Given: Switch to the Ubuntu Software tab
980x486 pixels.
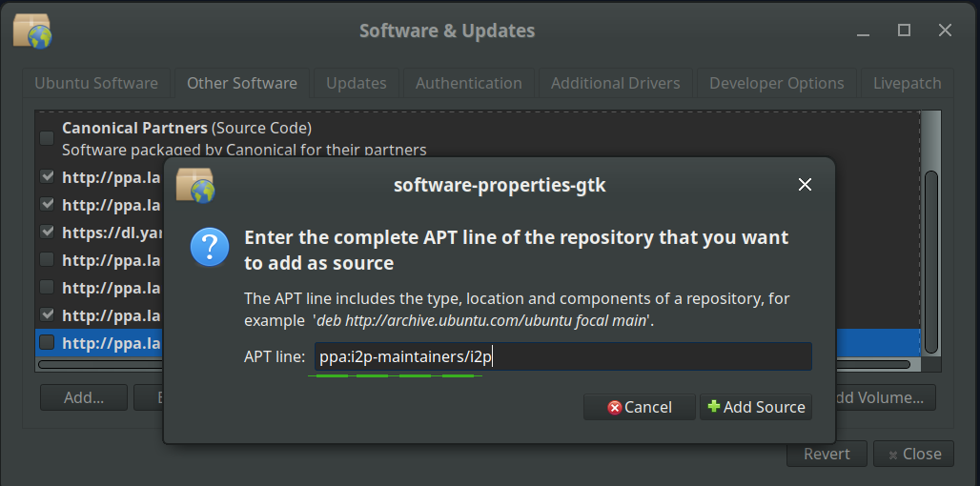Looking at the screenshot, I should pos(96,83).
